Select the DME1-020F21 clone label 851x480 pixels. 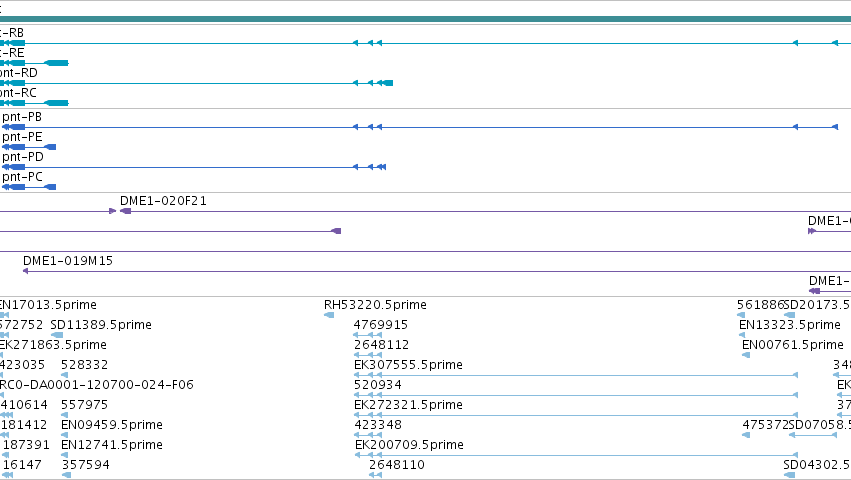(163, 201)
